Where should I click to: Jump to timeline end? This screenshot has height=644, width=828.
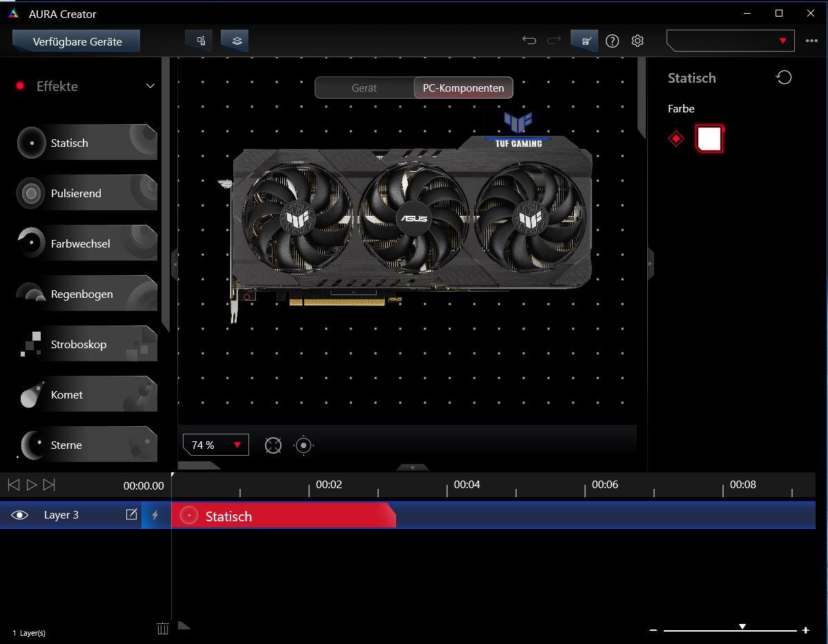point(49,485)
